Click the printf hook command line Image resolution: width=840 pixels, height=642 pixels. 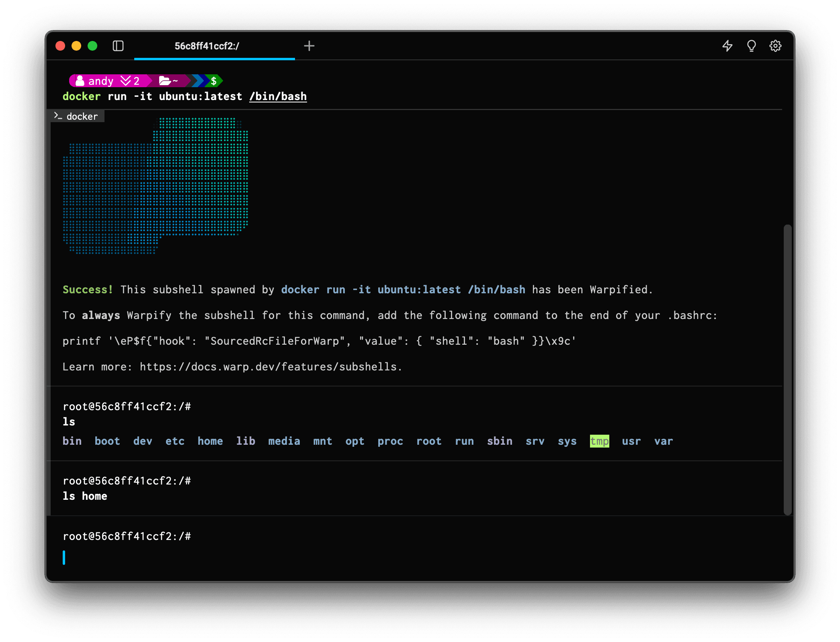click(319, 341)
